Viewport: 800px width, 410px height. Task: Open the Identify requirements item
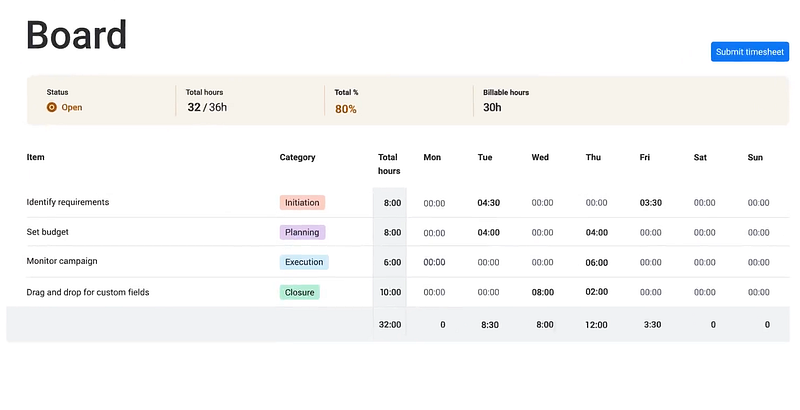click(68, 202)
